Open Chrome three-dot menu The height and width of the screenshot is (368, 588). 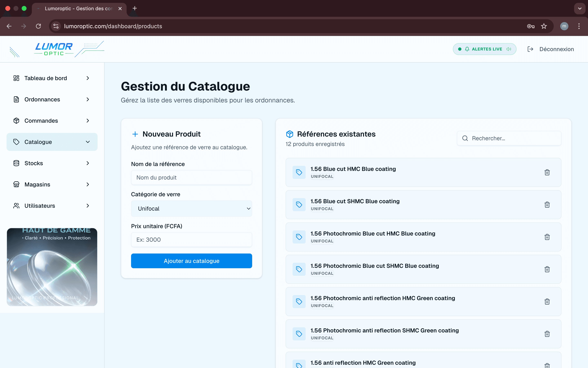click(x=579, y=26)
